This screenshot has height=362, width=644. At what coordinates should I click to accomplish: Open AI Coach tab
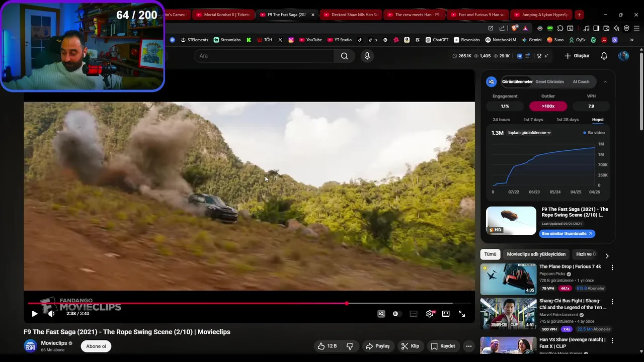coord(581,81)
